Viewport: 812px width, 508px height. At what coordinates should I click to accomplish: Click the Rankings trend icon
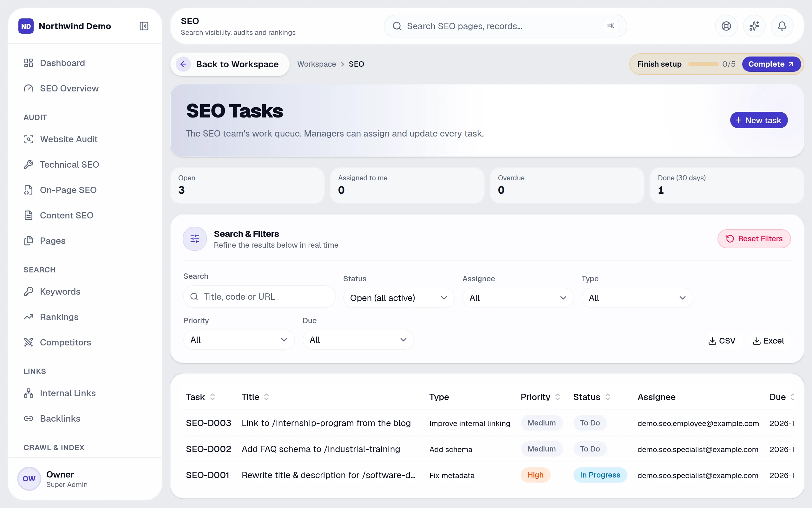pos(29,317)
